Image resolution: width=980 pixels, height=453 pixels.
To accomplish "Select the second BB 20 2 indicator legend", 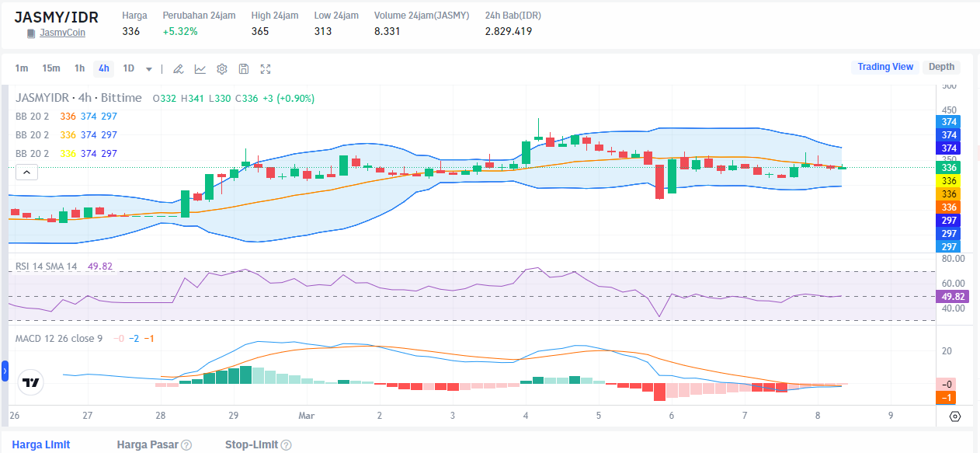I will [x=32, y=135].
